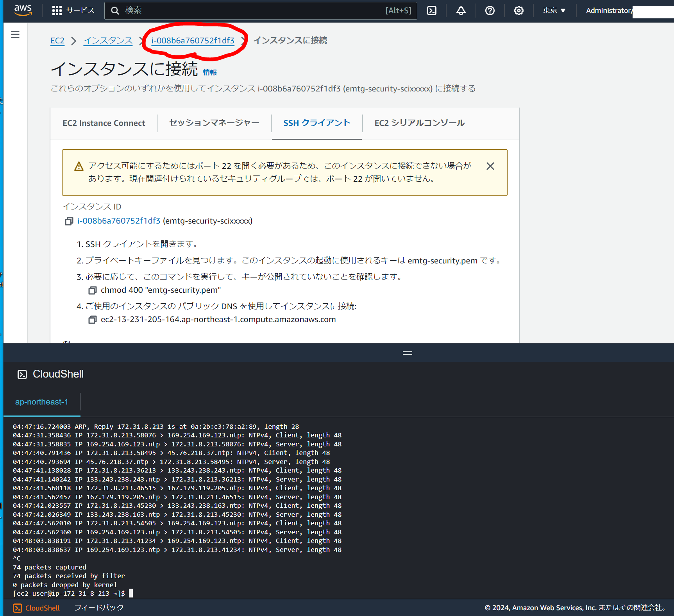Image resolution: width=674 pixels, height=616 pixels.
Task: Click the 04:48:03.838637 terminal output line
Action: click(x=177, y=550)
